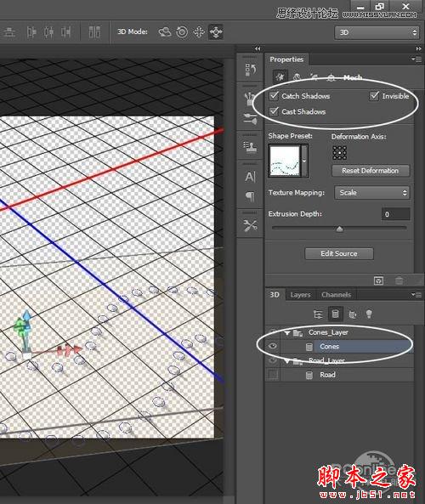
Task: Collapse the Cones_Layer group triangle
Action: pyautogui.click(x=286, y=333)
